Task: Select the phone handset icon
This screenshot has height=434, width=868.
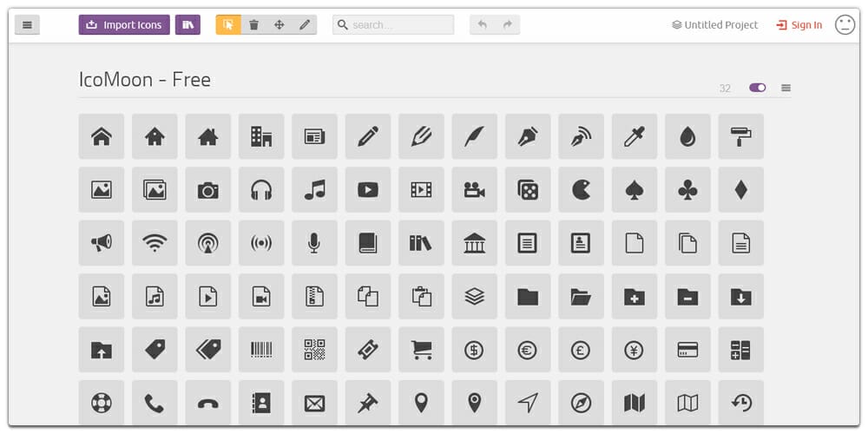Action: pyautogui.click(x=155, y=403)
